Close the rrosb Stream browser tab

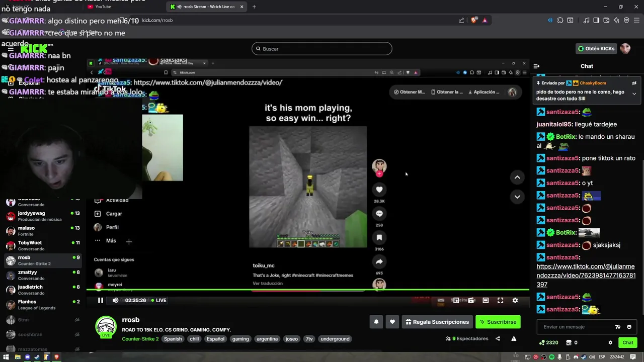(242, 7)
